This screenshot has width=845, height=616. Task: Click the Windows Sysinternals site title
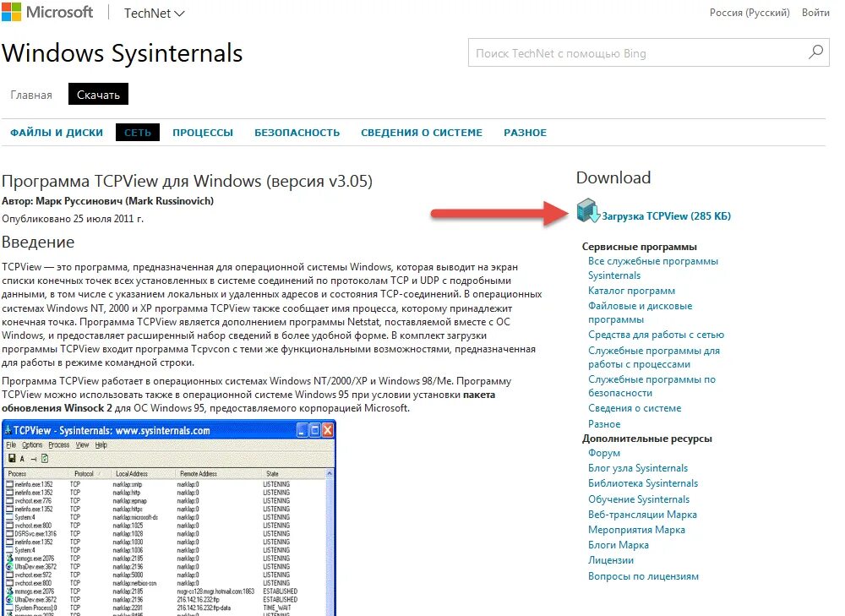[x=123, y=53]
